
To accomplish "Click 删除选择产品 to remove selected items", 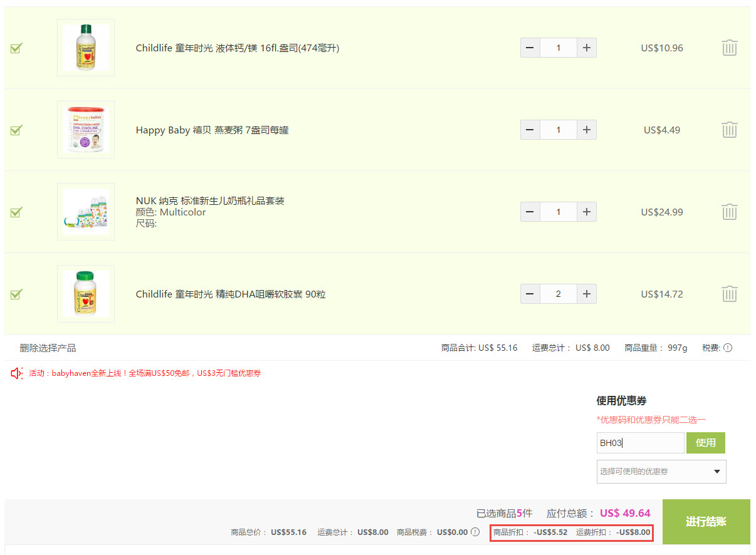I will pos(48,348).
